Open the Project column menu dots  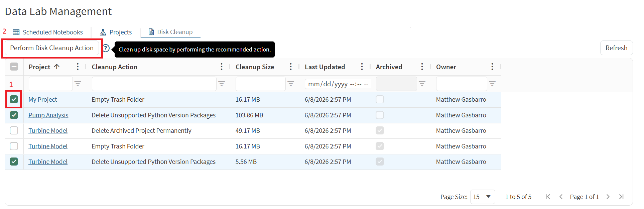click(x=78, y=67)
